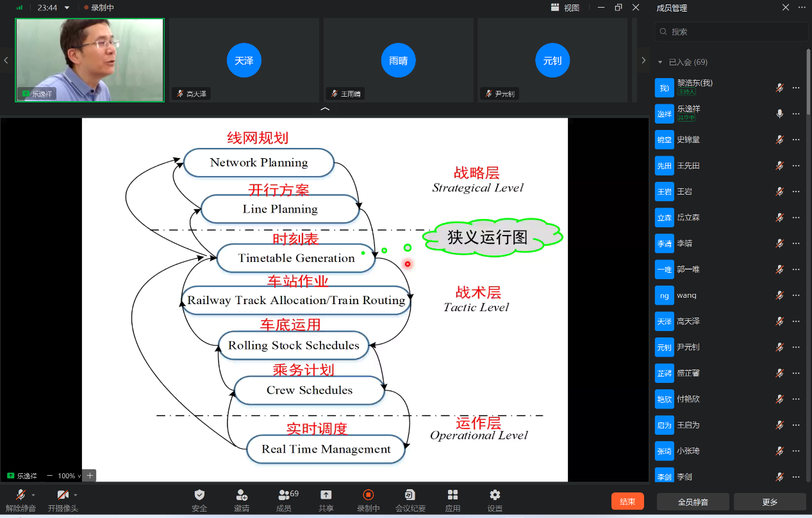Open the 应用 apps panel

click(452, 500)
